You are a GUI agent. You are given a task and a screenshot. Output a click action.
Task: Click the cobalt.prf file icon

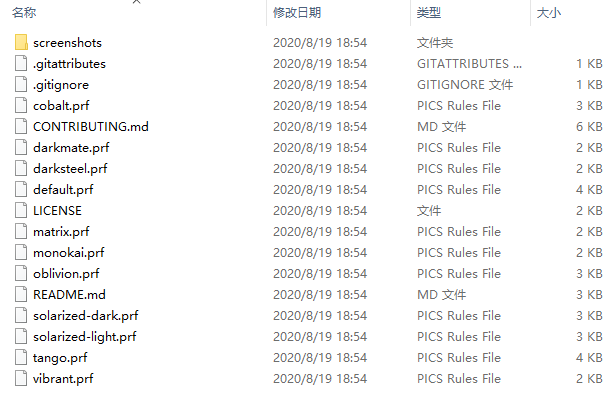pos(21,105)
